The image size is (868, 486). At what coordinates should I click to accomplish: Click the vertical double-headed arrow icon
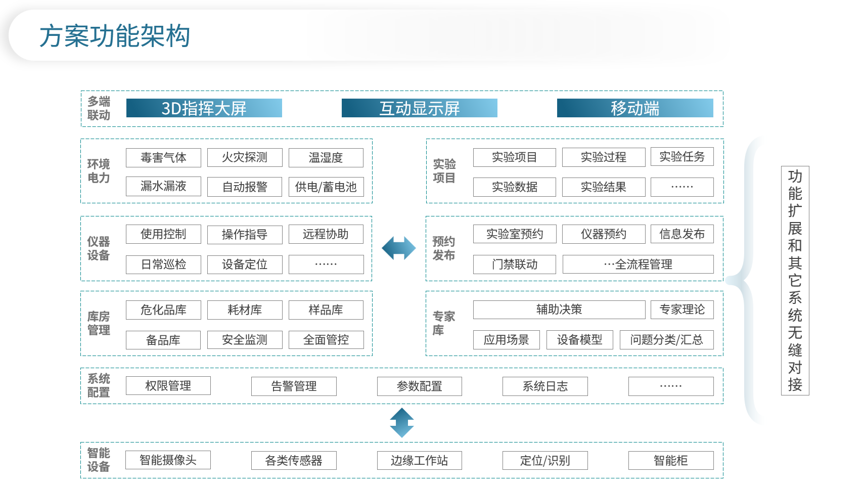(x=402, y=423)
